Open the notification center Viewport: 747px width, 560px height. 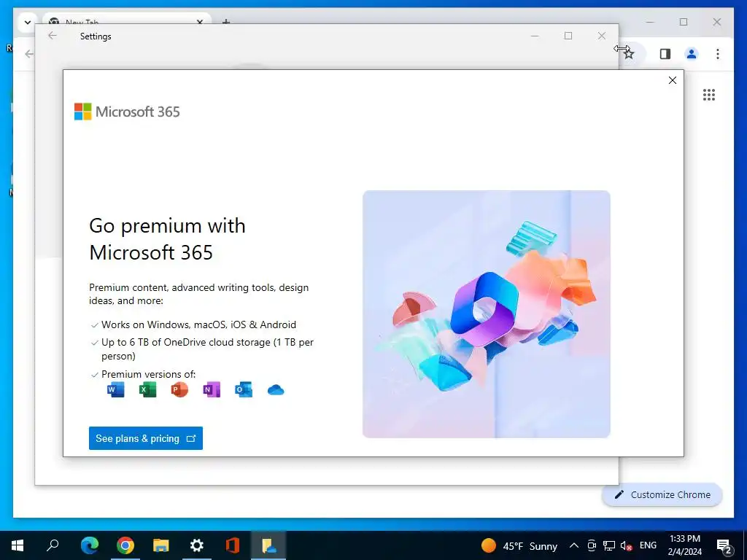(724, 545)
